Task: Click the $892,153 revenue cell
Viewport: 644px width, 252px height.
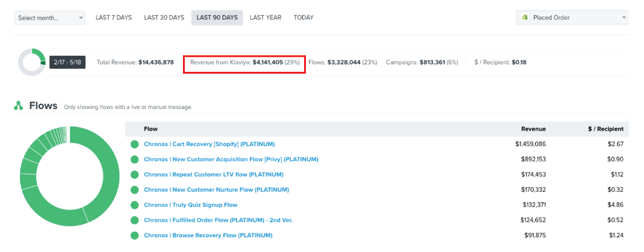Action: coord(533,159)
